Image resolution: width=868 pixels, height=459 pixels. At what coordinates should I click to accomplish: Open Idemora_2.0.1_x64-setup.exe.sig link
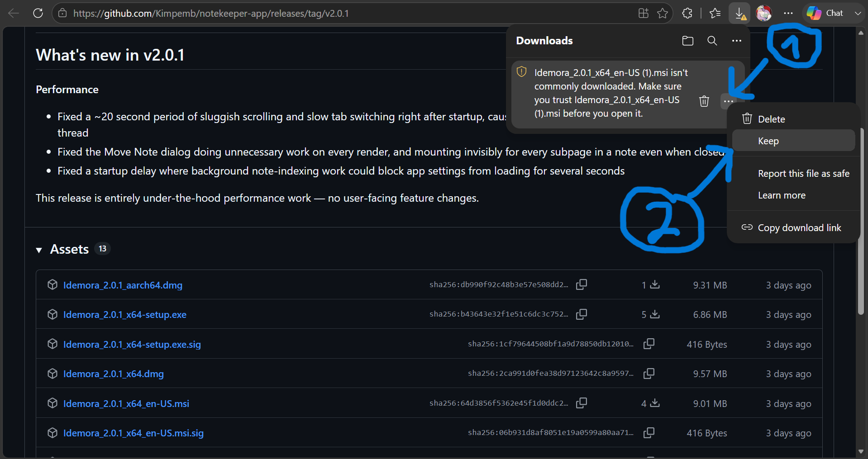pos(132,344)
